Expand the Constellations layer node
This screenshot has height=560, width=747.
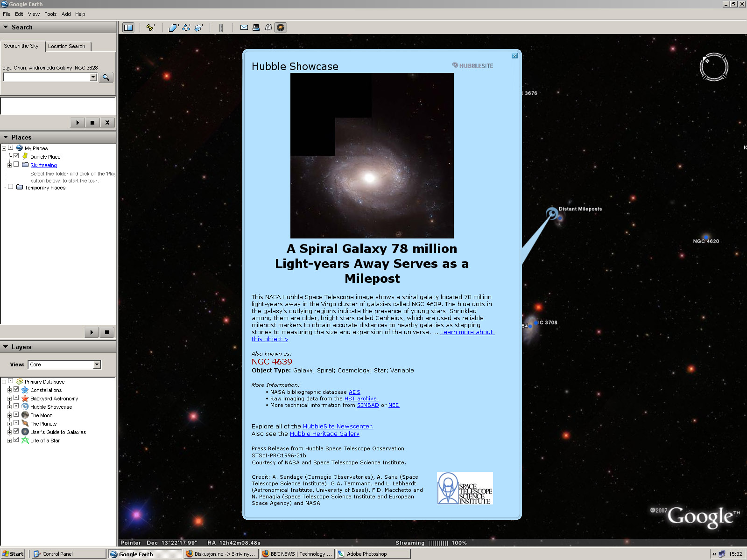(x=9, y=390)
